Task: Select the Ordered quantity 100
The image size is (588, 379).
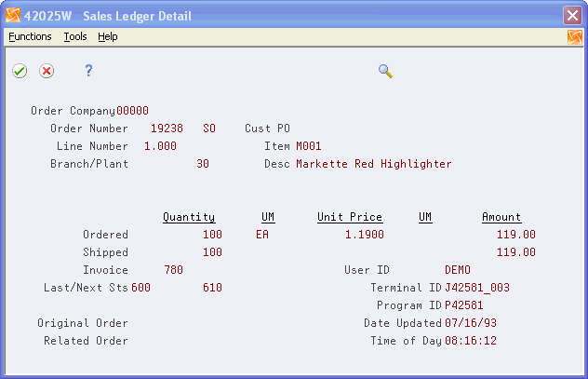Action: pyautogui.click(x=213, y=235)
